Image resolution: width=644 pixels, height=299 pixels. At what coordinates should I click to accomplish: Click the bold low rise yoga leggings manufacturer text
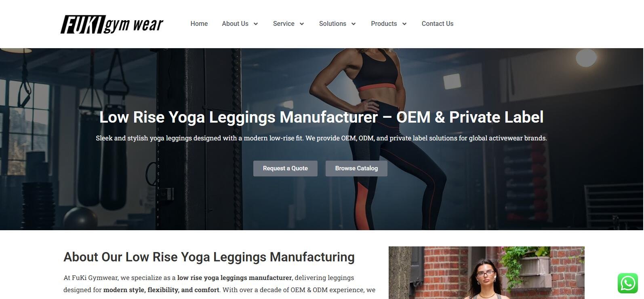click(234, 278)
